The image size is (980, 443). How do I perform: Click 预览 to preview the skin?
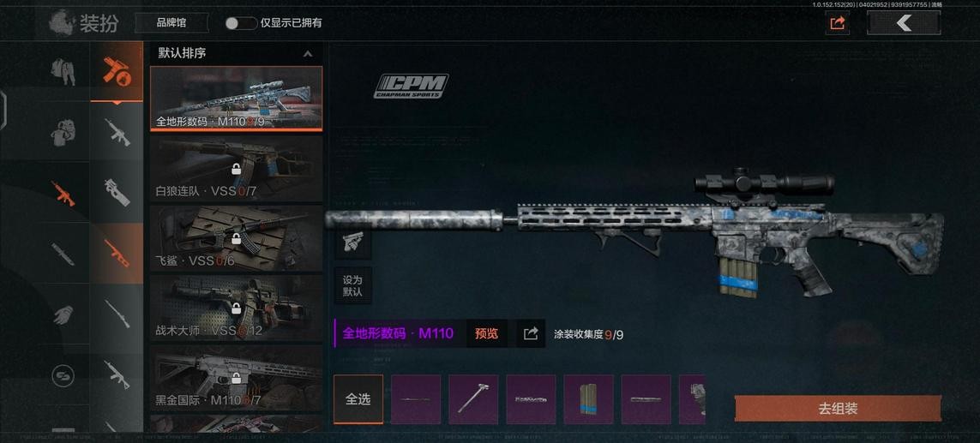[x=486, y=333]
